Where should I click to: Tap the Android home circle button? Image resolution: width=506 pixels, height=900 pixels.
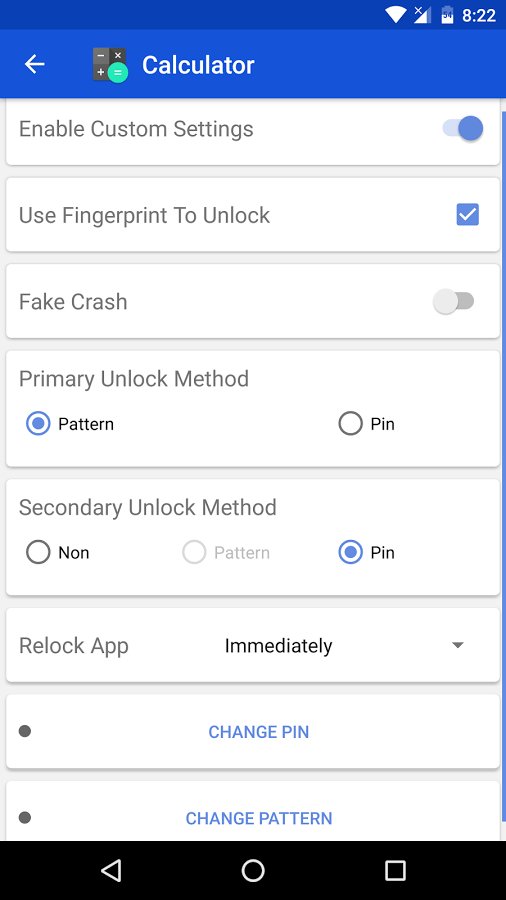click(253, 870)
